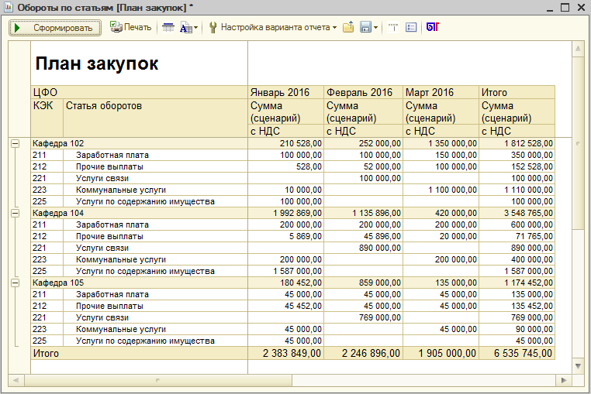Select cell 859 000,00 in February

pos(363,283)
